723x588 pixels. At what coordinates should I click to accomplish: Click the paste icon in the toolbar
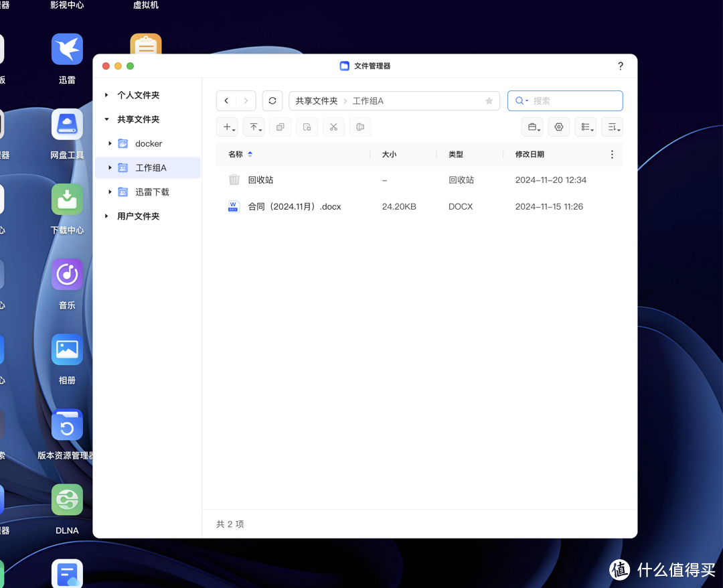[307, 127]
